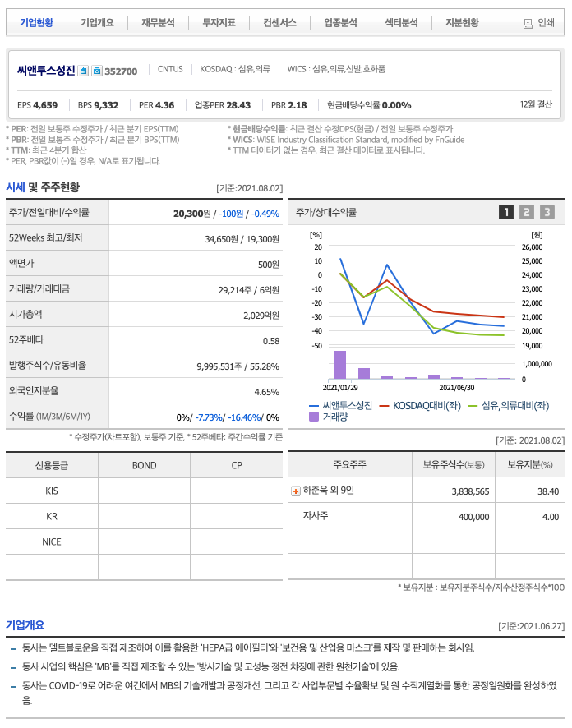Open the 지분현황 tab
The height and width of the screenshot is (728, 572).
pos(463,22)
